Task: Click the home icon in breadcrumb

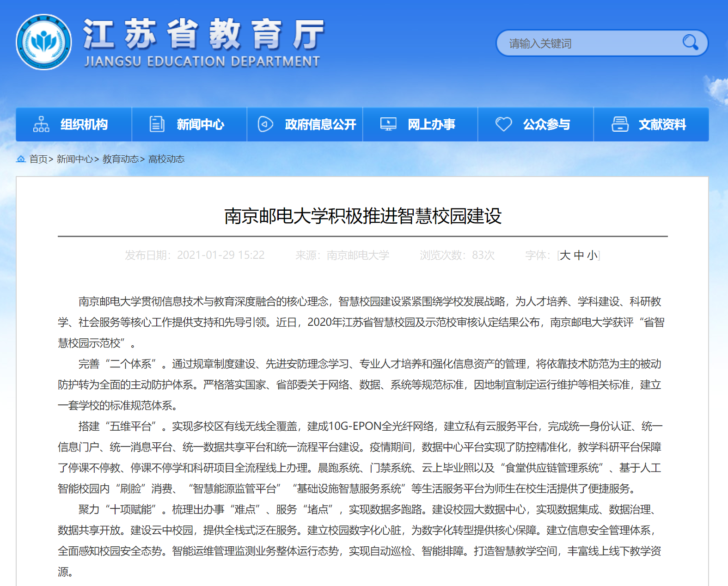Action: pos(21,159)
